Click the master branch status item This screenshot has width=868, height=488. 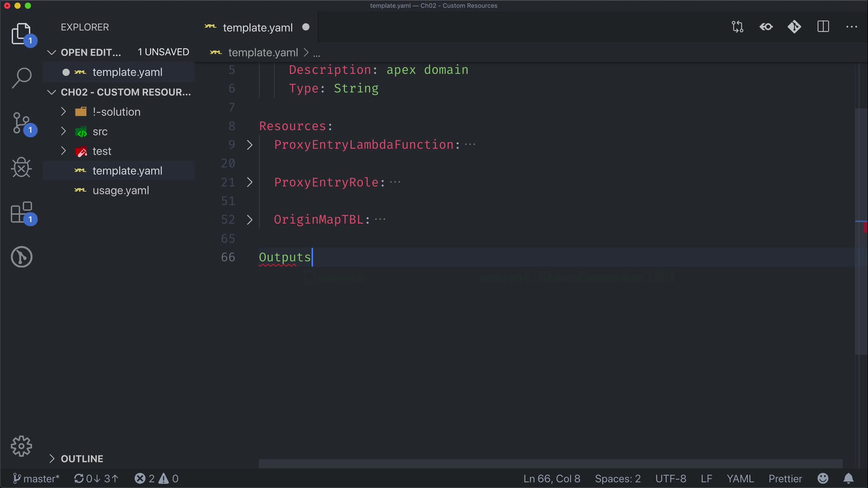tap(36, 479)
